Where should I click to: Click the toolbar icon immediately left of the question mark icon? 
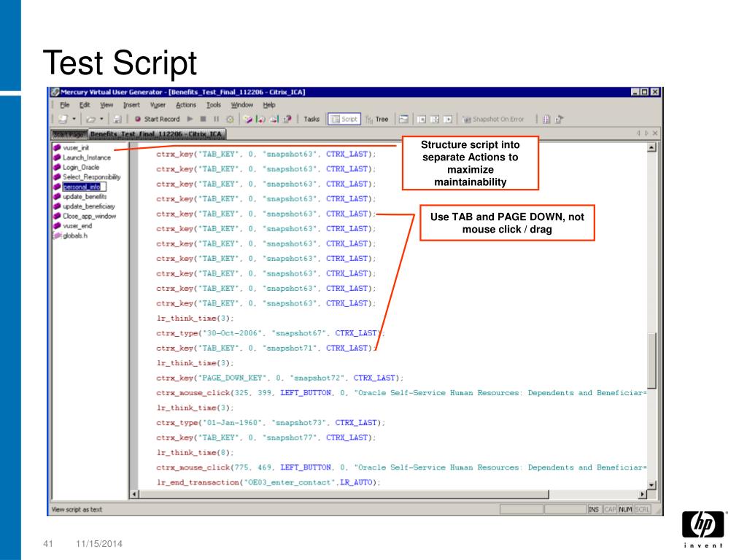click(274, 119)
